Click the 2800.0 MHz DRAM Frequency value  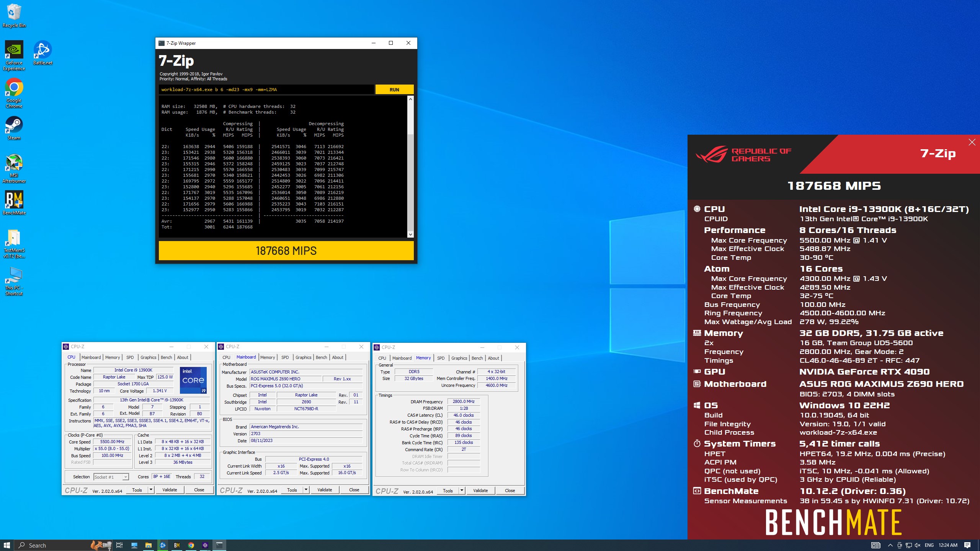(464, 401)
